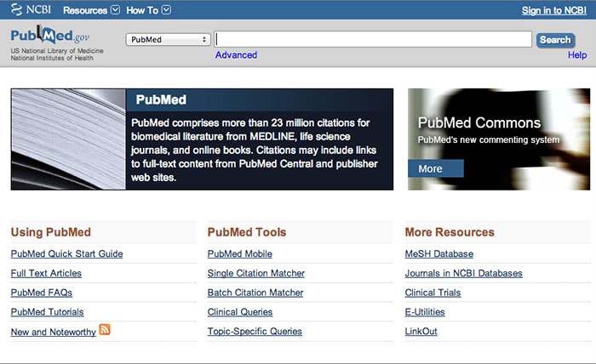Click the PubMed.gov logo
The image size is (596, 364).
(50, 36)
